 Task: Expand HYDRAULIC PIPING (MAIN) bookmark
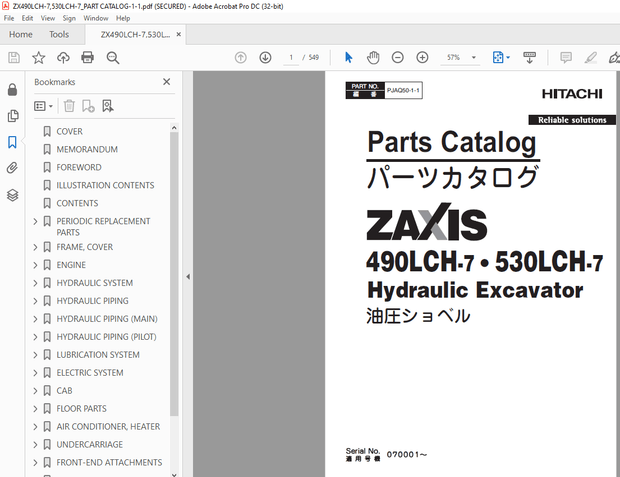[35, 319]
